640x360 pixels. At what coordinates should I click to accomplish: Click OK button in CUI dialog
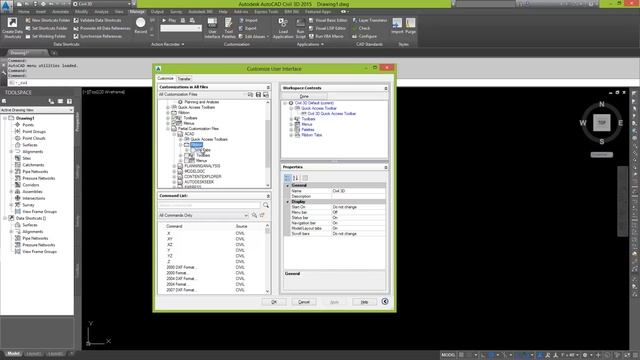coord(274,302)
